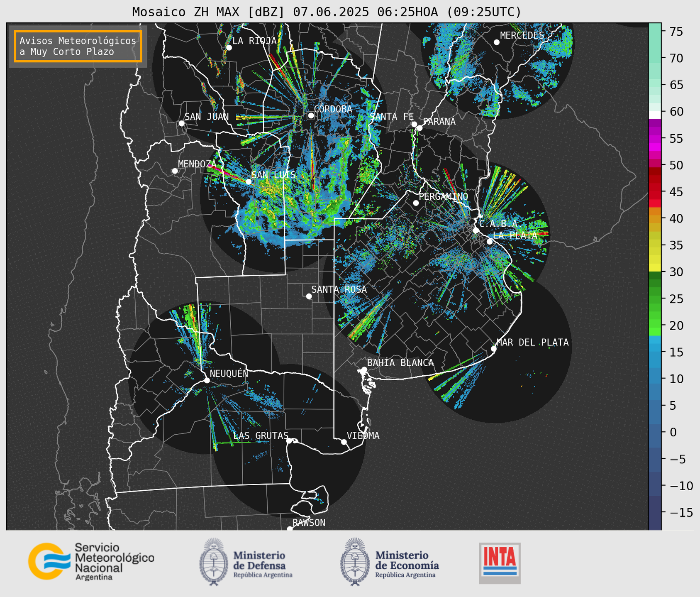700x597 pixels.
Task: Click the map title Mosaico ZH MAX
Action: [x=327, y=12]
